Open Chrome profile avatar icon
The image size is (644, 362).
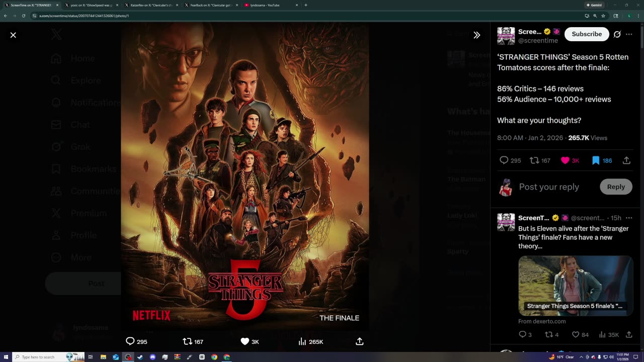coord(629,16)
